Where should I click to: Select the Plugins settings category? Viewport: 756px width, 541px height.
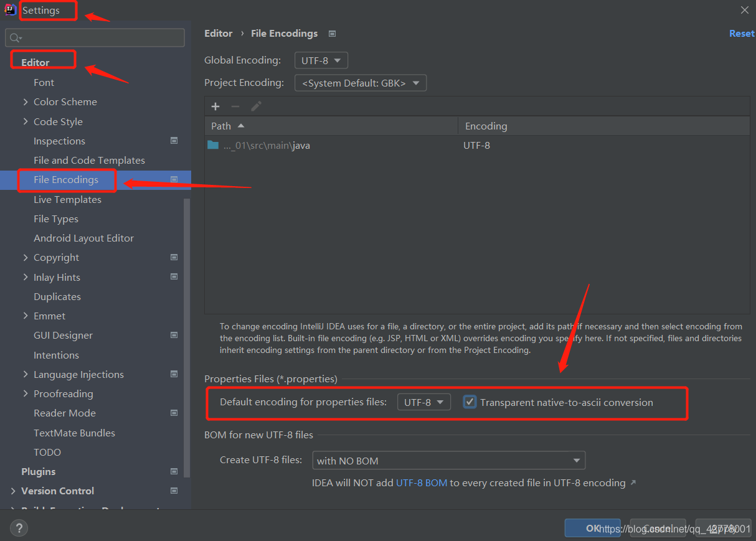(39, 471)
